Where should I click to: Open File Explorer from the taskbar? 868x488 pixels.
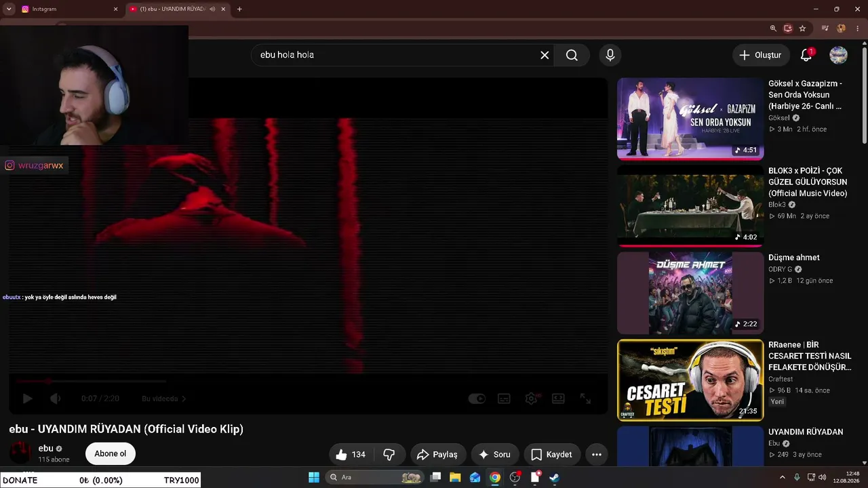(x=455, y=477)
